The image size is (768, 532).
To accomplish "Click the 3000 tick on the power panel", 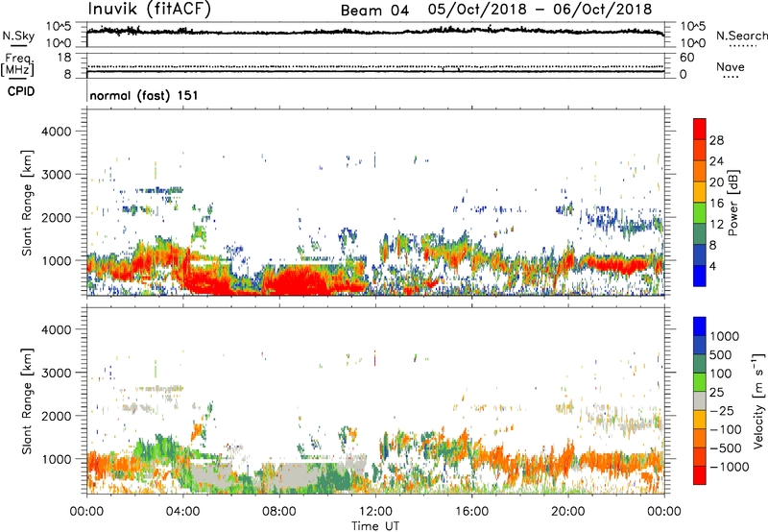I will click(x=56, y=175).
